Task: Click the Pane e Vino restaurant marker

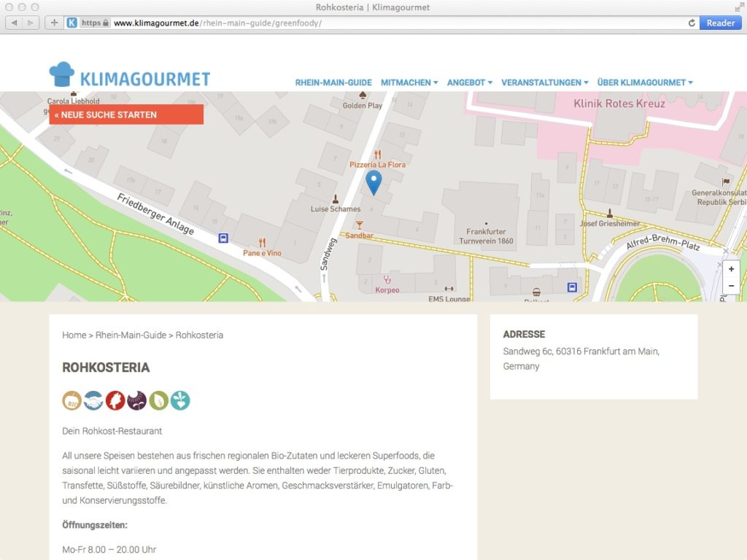Action: point(262,242)
